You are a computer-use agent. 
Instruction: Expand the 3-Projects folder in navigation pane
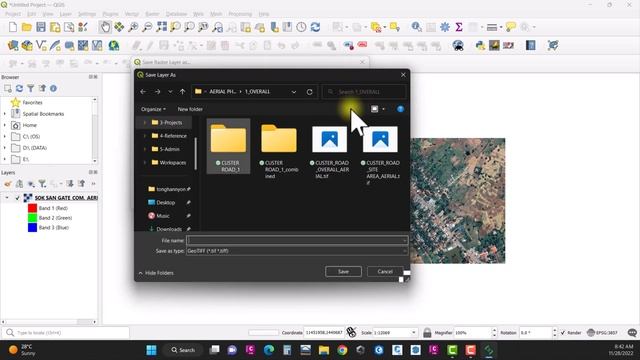(144, 122)
